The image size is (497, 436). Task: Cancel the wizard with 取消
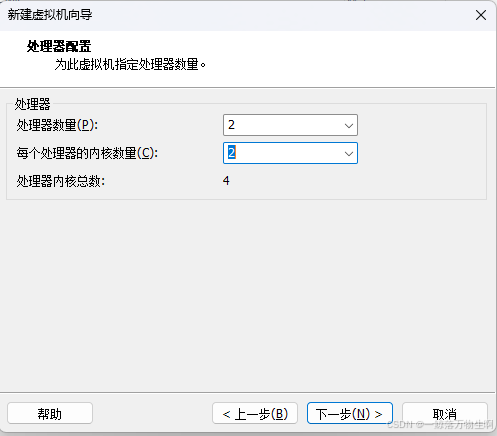445,414
